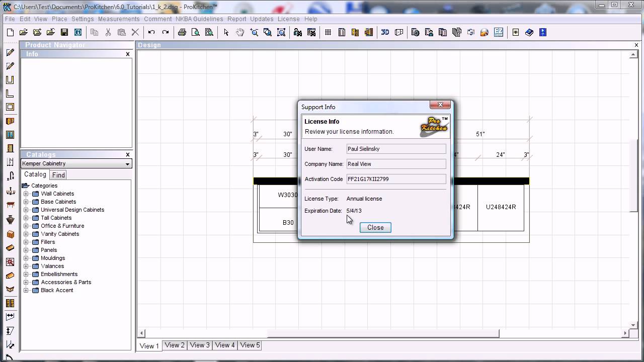Switch to the Find tab
This screenshot has height=362, width=644.
tap(58, 175)
